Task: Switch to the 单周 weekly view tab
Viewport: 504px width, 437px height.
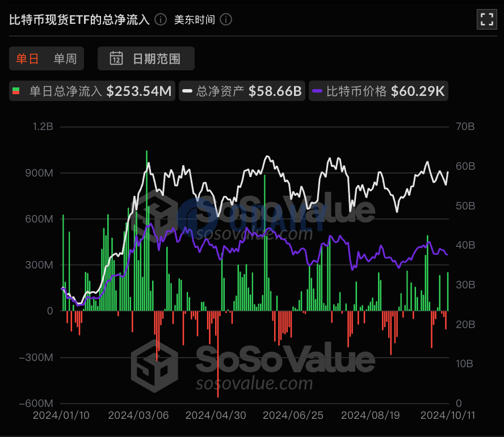Action: [65, 58]
